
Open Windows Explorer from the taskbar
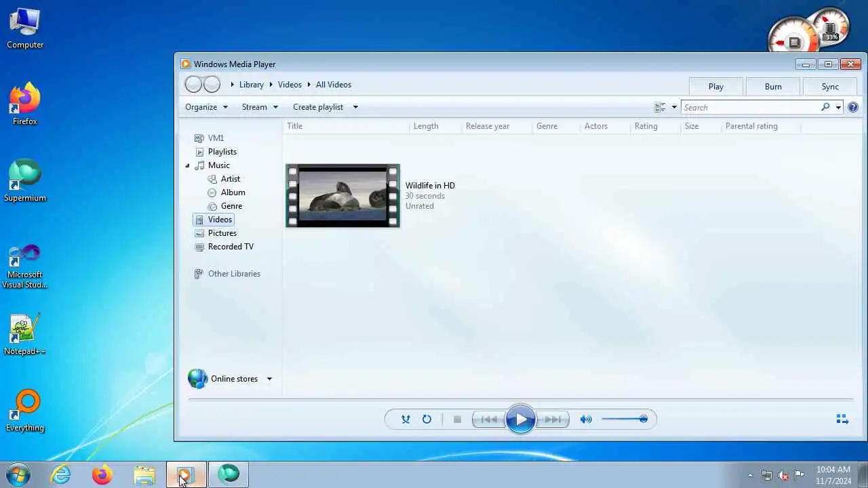pos(144,474)
